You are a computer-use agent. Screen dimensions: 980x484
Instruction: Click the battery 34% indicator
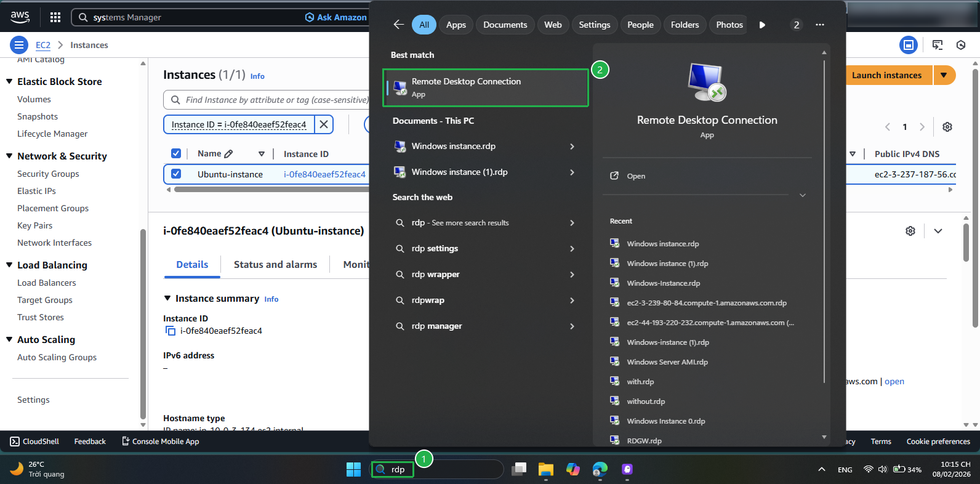pos(907,469)
